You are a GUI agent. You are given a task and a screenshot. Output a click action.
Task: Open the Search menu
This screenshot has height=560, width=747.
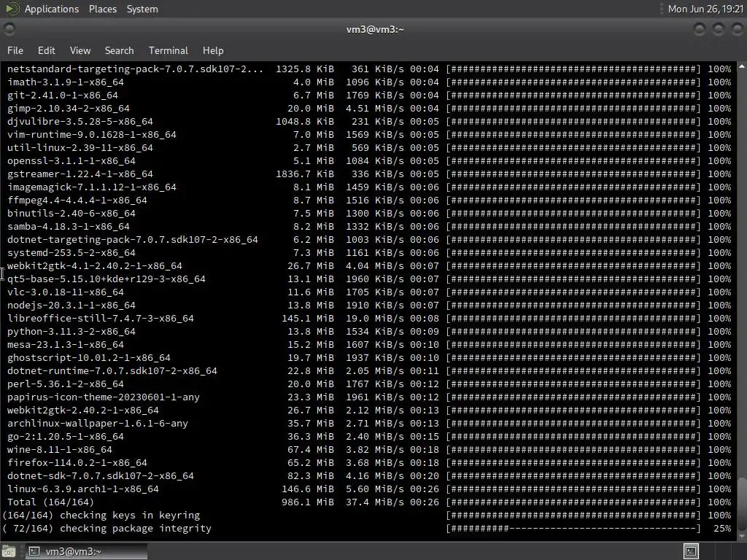coord(119,50)
